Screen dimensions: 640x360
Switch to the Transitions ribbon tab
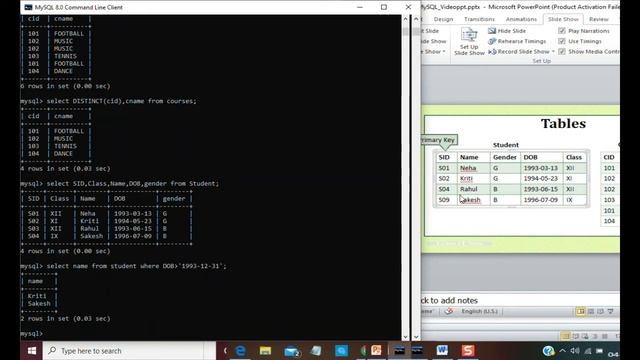[x=479, y=19]
